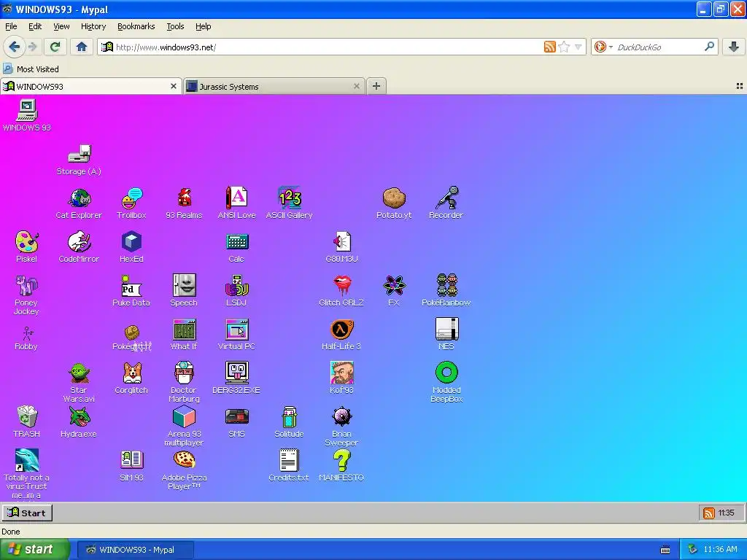Open the Edit menu
This screenshot has height=560, width=747.
coord(35,26)
